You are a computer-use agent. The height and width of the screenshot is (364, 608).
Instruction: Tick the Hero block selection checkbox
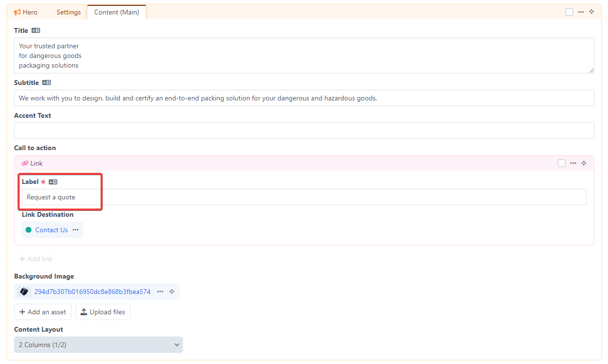point(569,12)
